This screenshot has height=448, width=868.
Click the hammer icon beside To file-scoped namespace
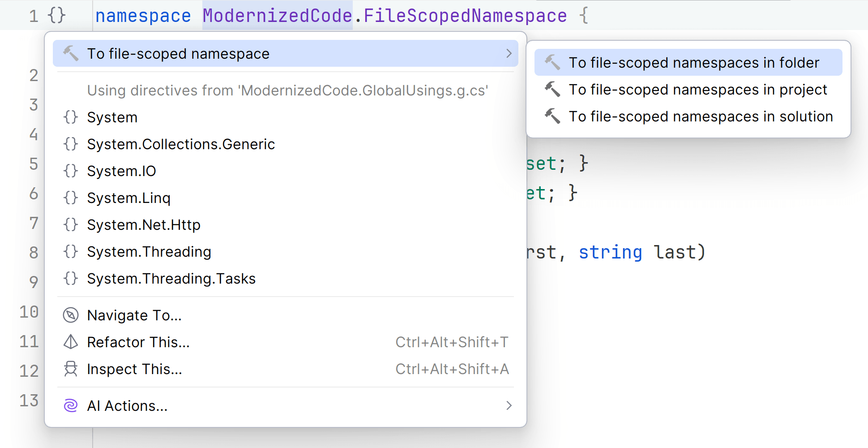pos(71,53)
